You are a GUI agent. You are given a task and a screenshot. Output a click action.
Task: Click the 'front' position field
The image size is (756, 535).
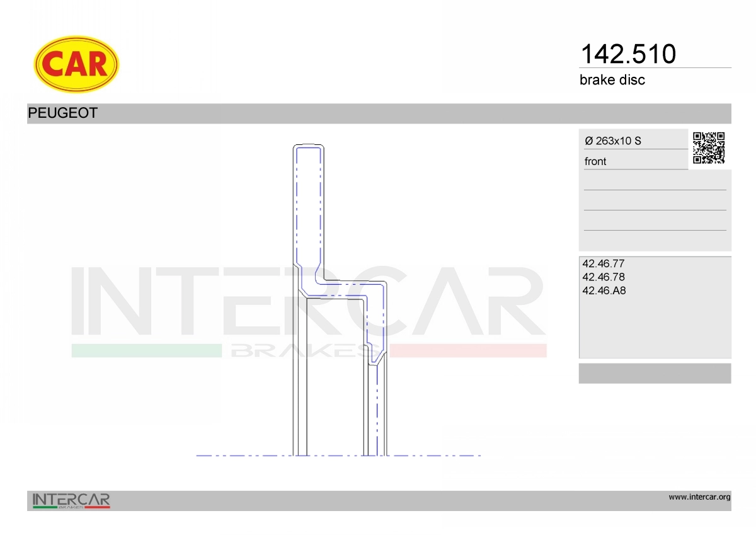pyautogui.click(x=595, y=161)
